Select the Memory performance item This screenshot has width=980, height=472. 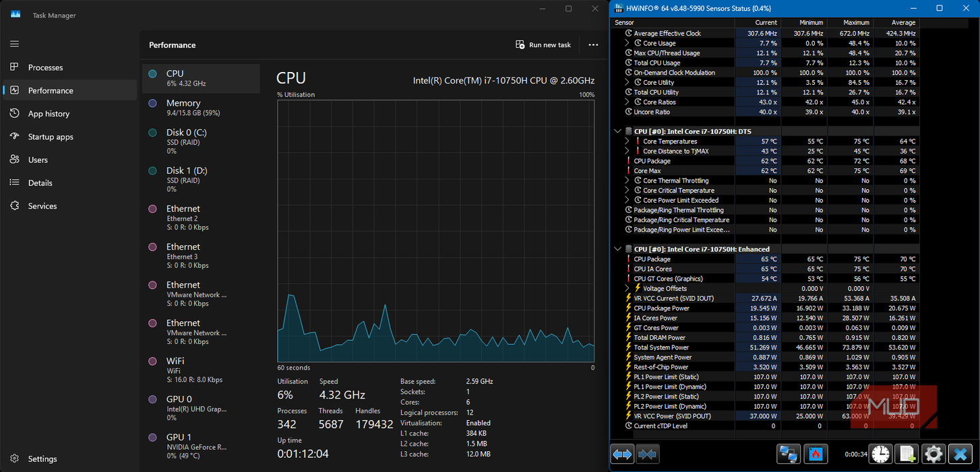tap(201, 108)
